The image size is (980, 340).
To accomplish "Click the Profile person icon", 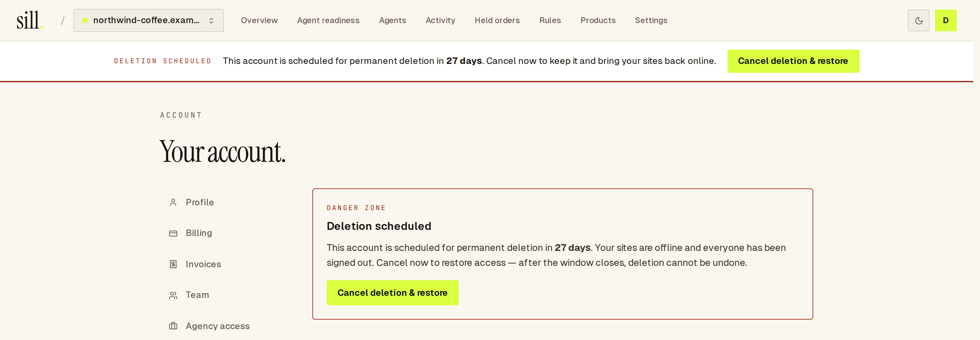I will pos(173,202).
